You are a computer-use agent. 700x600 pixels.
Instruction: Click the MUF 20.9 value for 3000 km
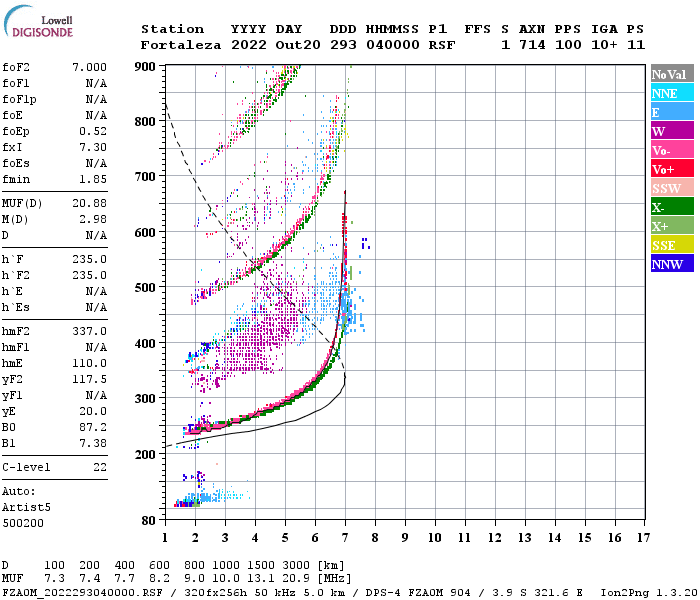(296, 579)
